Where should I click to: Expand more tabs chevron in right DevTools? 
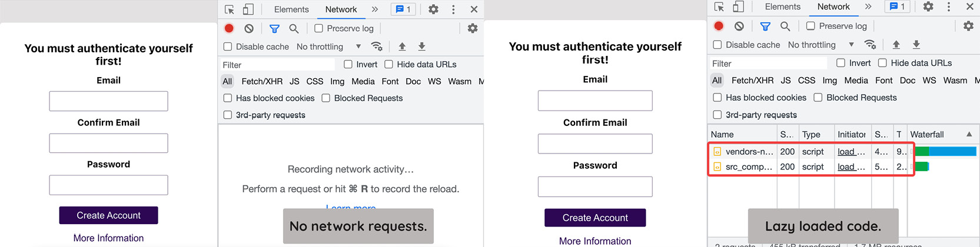click(x=868, y=7)
